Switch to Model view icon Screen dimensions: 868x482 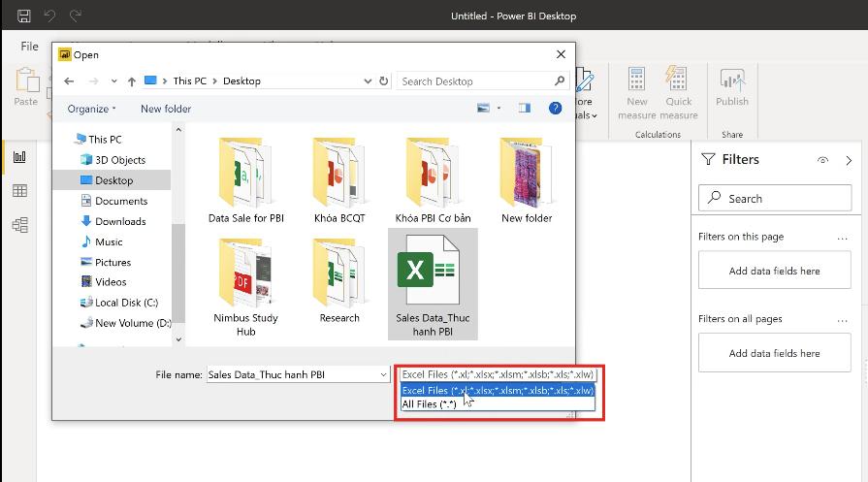pos(19,225)
